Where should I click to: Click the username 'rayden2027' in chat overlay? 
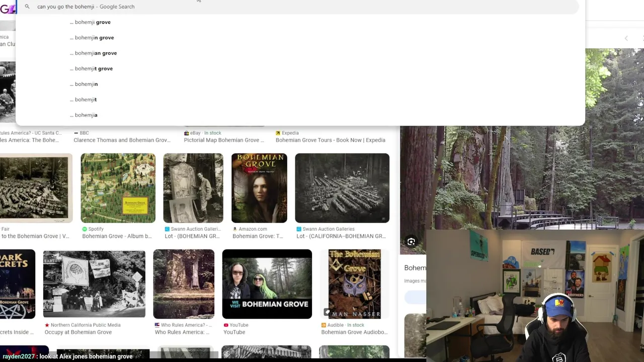[x=18, y=356]
